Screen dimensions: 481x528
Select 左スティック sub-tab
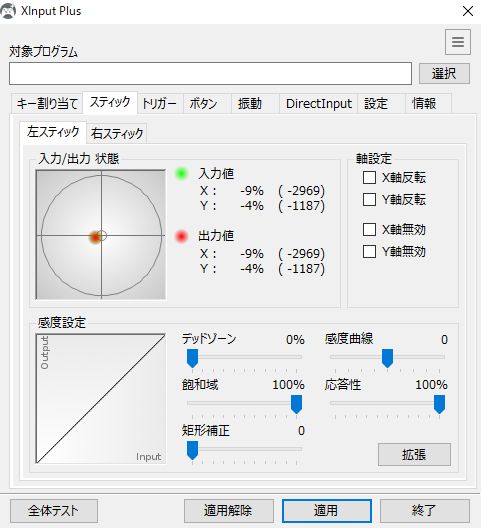pos(53,132)
